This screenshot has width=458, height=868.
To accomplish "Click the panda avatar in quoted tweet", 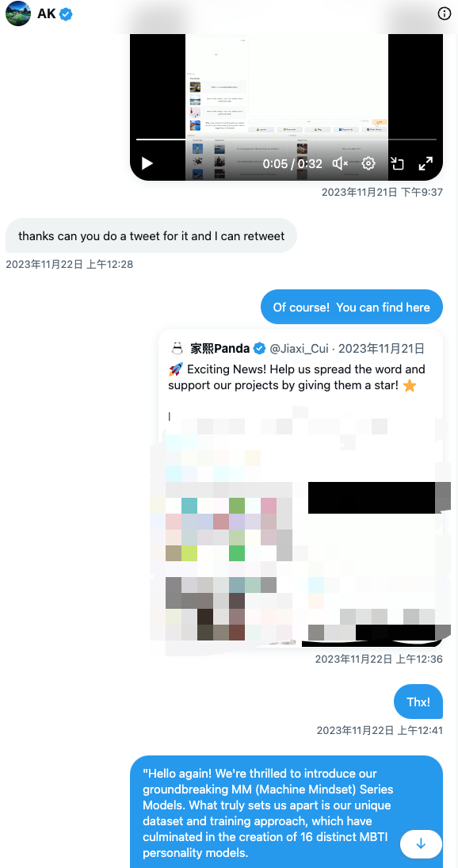I will (177, 349).
